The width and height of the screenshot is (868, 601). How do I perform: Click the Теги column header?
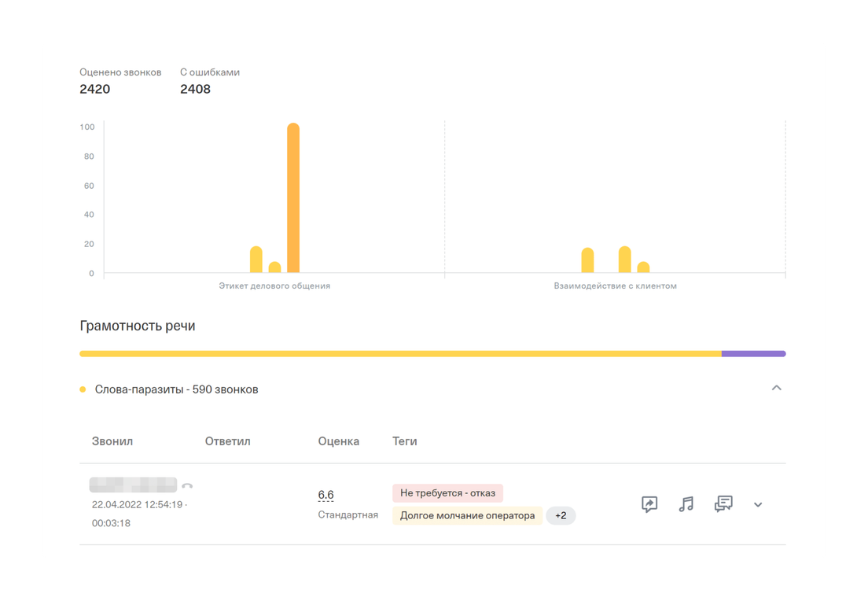405,441
